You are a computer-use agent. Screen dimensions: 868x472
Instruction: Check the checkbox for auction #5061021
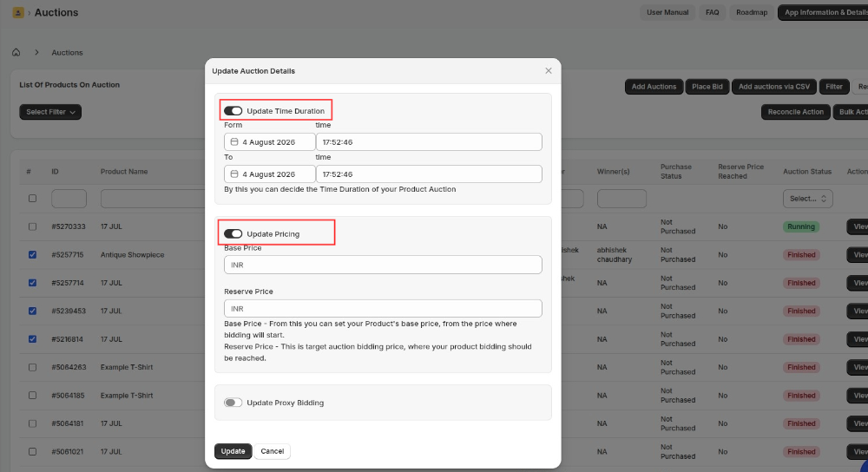[33, 451]
